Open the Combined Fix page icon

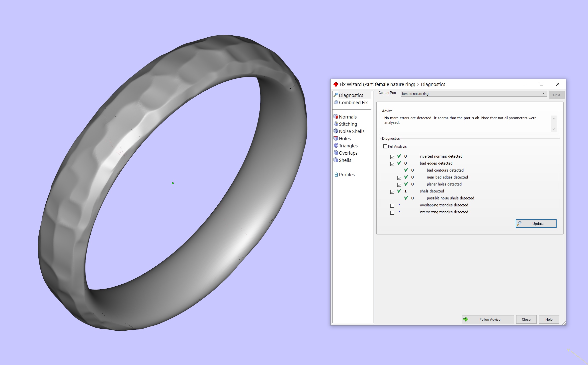(336, 102)
